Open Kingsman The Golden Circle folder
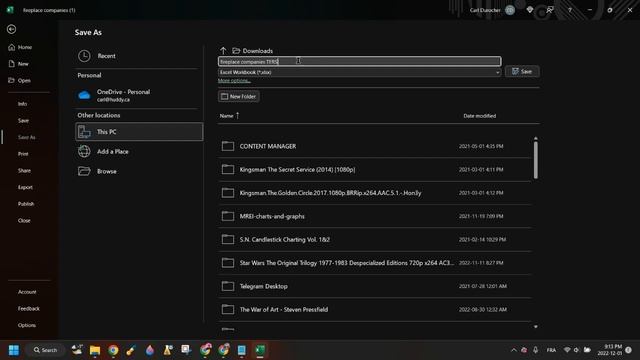The height and width of the screenshot is (360, 640). point(375,193)
